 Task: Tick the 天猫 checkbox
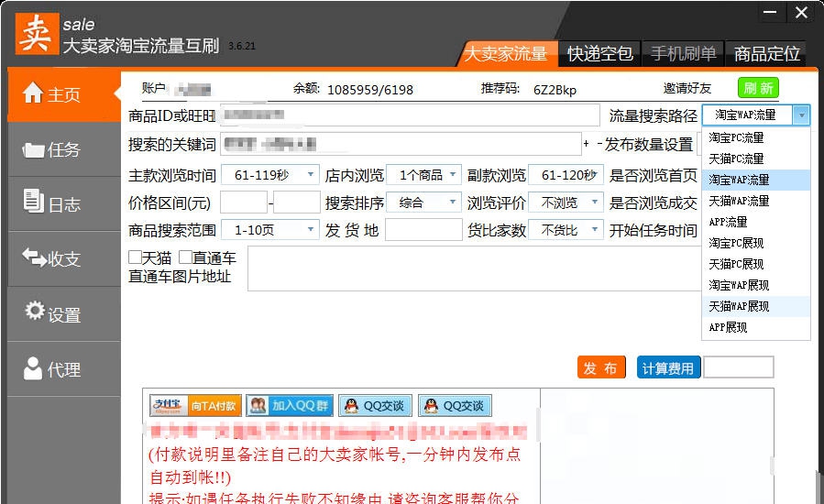pyautogui.click(x=135, y=257)
